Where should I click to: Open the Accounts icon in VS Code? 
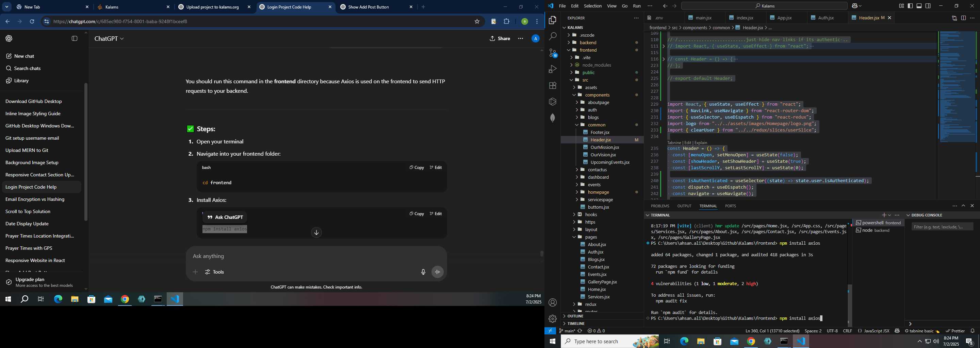(552, 302)
